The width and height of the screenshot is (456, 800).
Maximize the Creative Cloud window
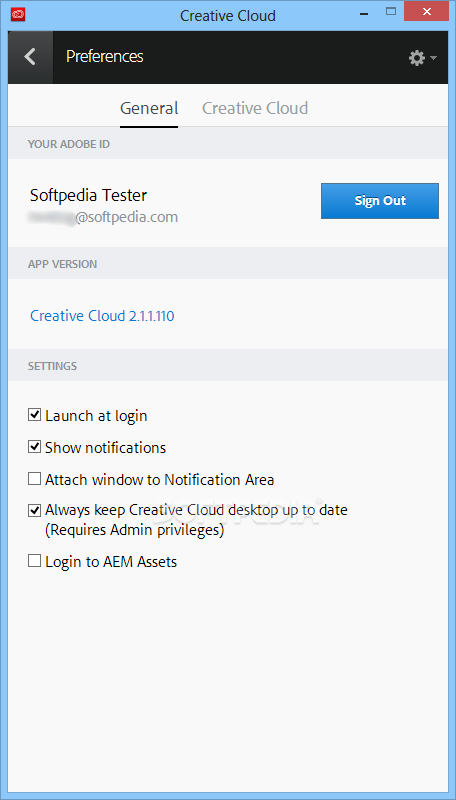pyautogui.click(x=391, y=11)
